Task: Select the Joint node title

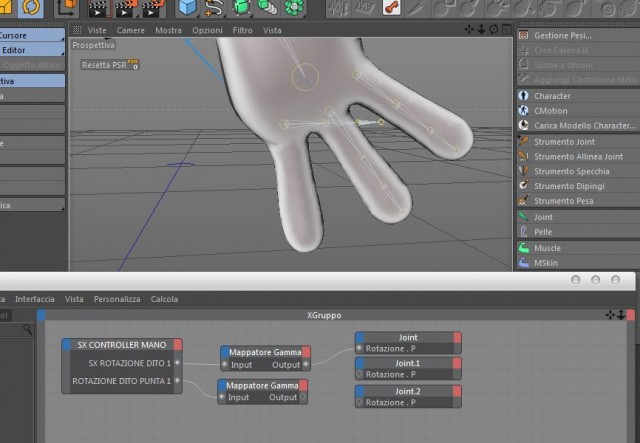Action: (408, 337)
